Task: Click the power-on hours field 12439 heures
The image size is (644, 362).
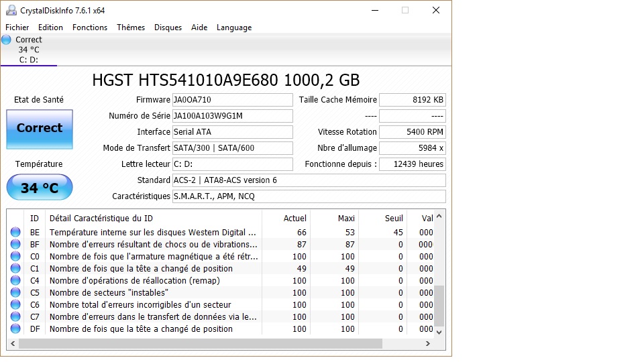Action: 413,164
